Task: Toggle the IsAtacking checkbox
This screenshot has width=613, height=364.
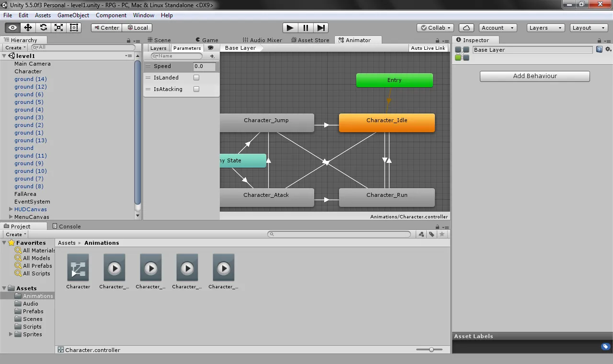Action: pyautogui.click(x=196, y=89)
